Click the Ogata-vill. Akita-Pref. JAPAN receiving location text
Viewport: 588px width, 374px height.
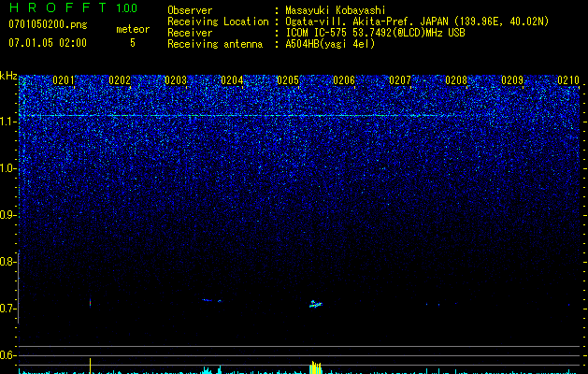point(417,22)
